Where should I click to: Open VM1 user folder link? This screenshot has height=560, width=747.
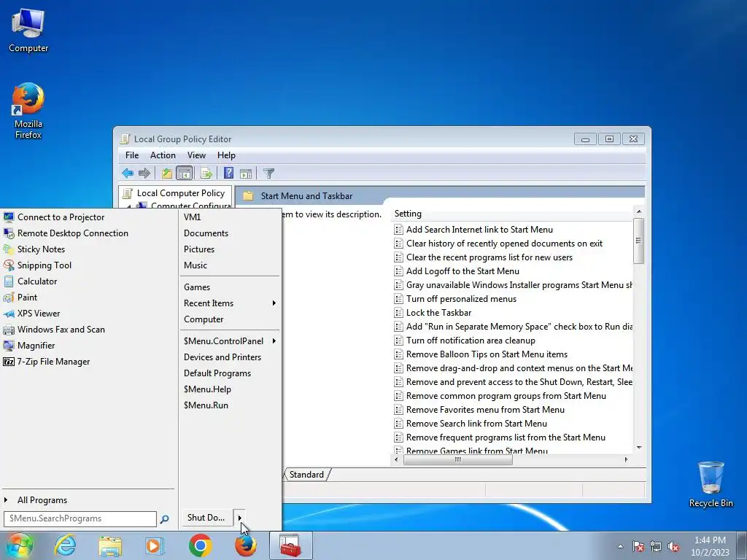pyautogui.click(x=192, y=217)
